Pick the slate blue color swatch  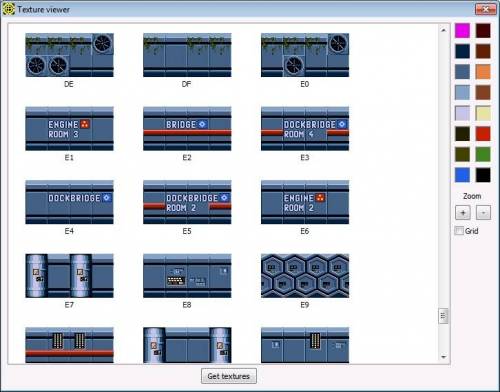click(x=463, y=72)
